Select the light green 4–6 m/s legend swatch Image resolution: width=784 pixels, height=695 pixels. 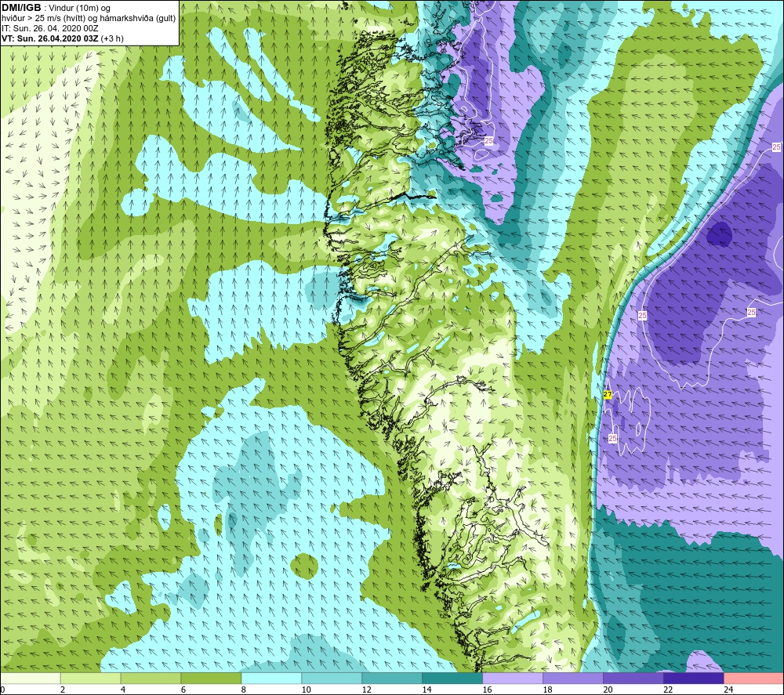pos(151,679)
